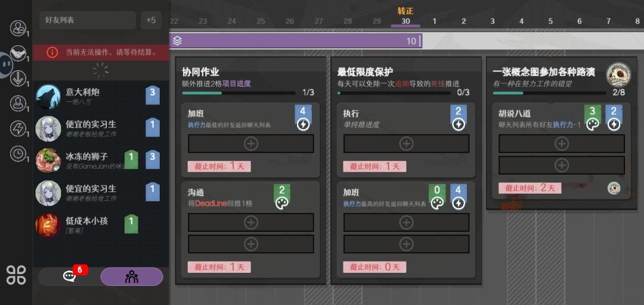This screenshot has height=305, width=644.
Task: Click the green 1 badge on 低成本小孩
Action: (x=131, y=224)
